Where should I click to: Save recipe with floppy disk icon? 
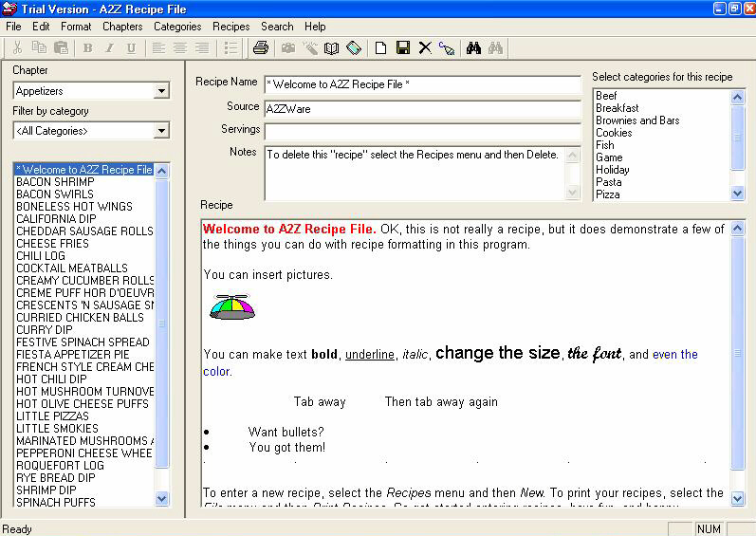[x=403, y=47]
